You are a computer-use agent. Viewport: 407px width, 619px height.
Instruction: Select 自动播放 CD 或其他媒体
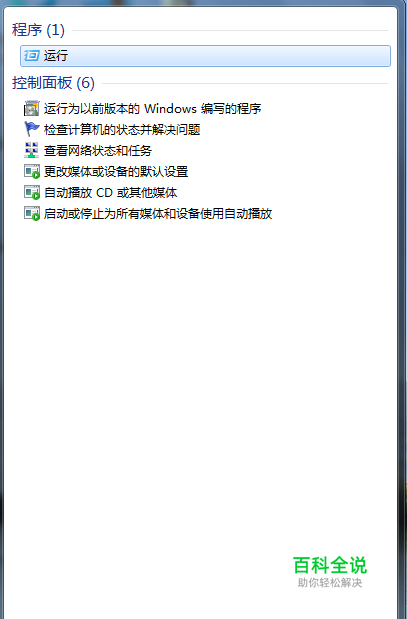(x=110, y=192)
